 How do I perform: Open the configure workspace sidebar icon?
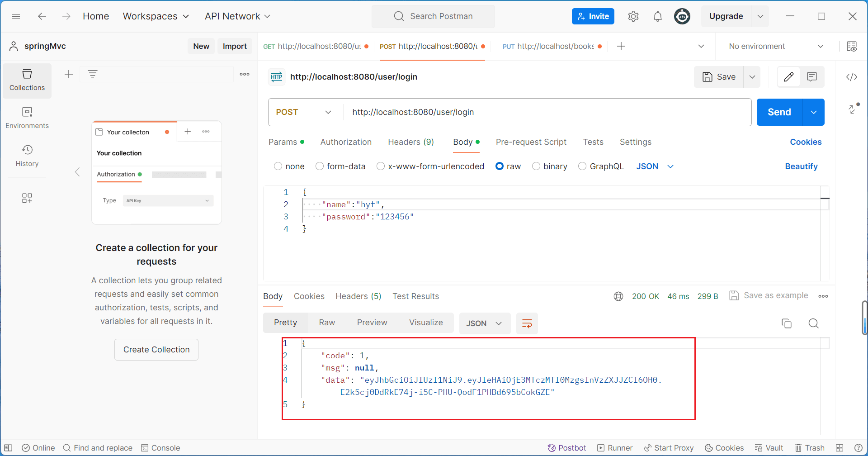pyautogui.click(x=27, y=198)
